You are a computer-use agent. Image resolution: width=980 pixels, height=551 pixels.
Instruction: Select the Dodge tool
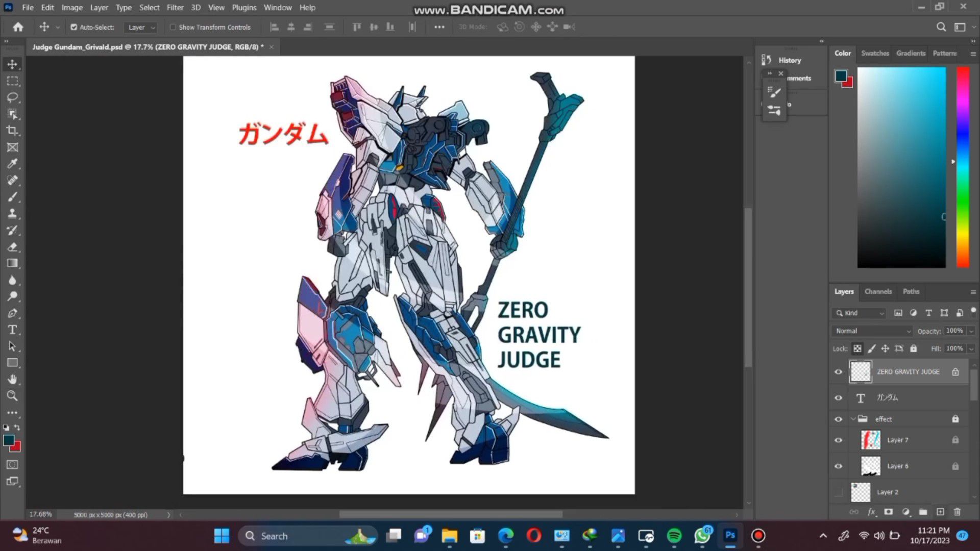pos(12,296)
